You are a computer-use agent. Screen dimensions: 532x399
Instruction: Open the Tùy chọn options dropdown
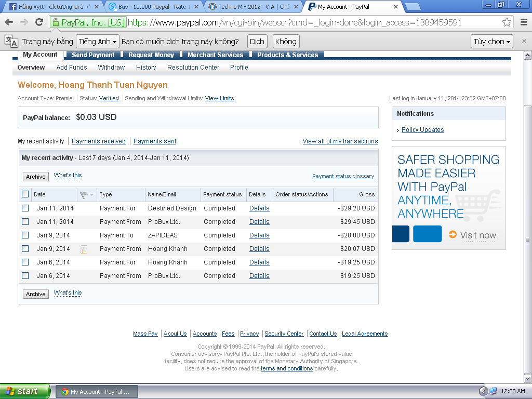(492, 42)
